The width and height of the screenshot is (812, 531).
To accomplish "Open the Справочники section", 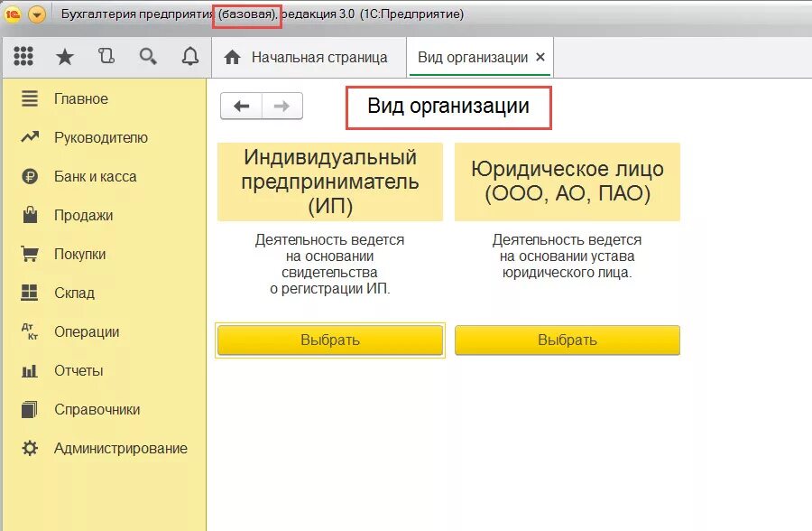I will 97,410.
